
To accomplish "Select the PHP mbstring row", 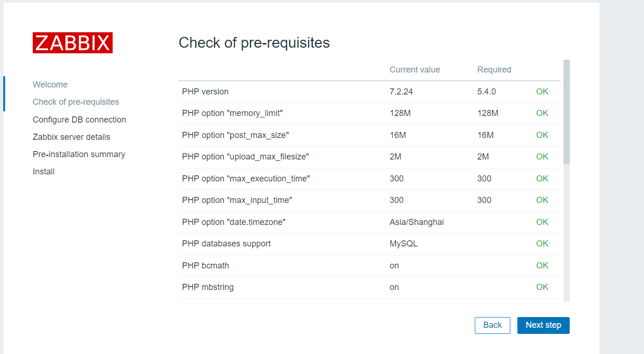I will [x=369, y=287].
